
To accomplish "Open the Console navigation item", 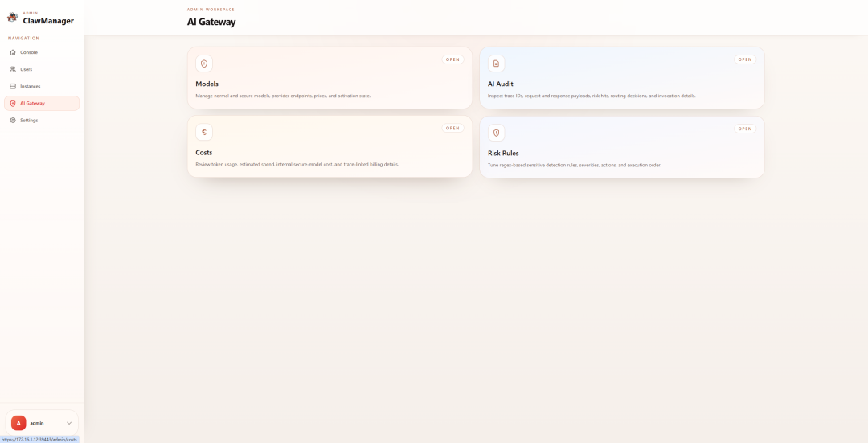I will point(29,52).
